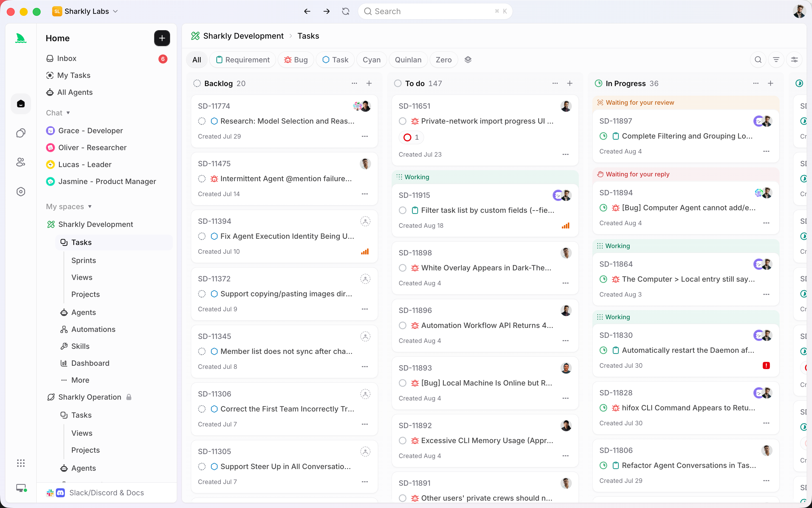Viewport: 812px width, 508px height.
Task: Switch to the Quinlan tab
Action: click(408, 60)
